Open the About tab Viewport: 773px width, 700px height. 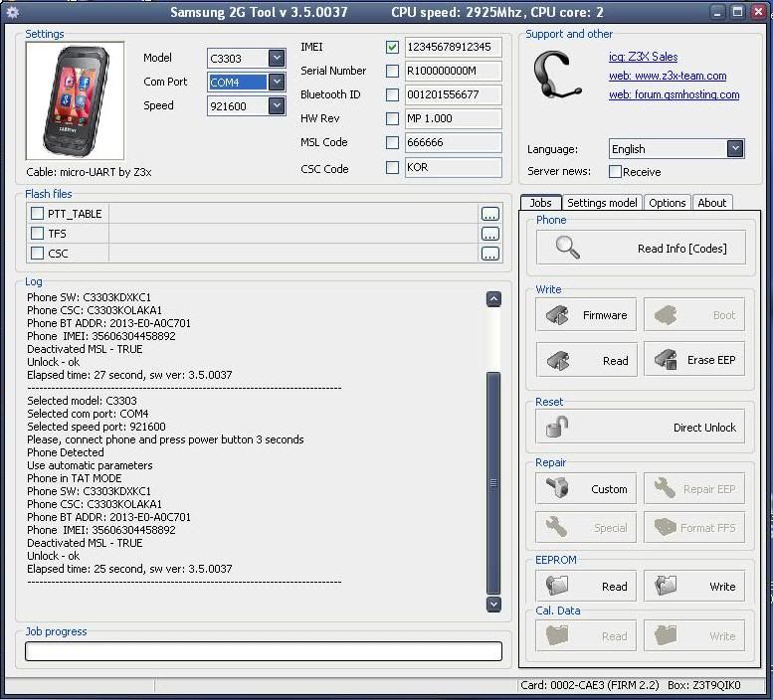pyautogui.click(x=712, y=203)
